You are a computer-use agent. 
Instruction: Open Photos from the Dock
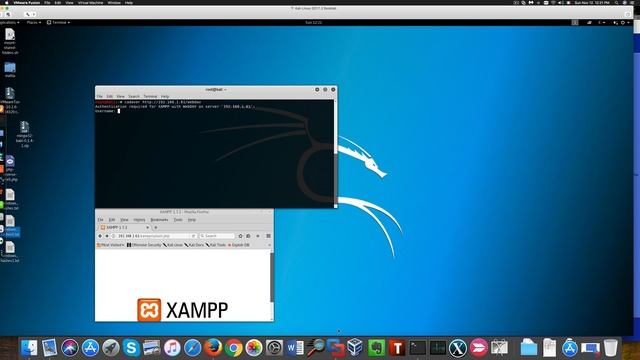254,348
